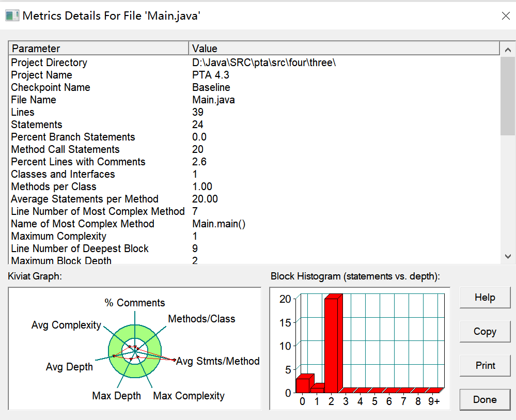Click the 'Methods/Class' Kiviat label
516x420 pixels.
pyautogui.click(x=202, y=319)
